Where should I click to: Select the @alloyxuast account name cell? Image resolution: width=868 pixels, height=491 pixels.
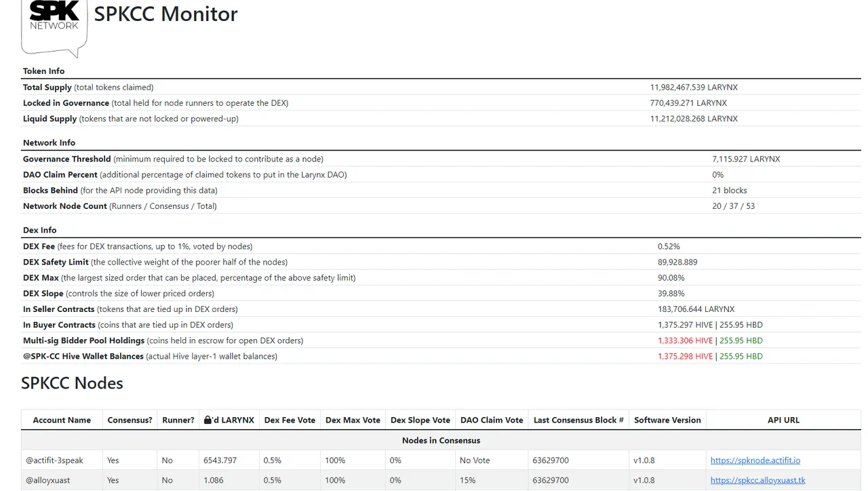(62, 480)
